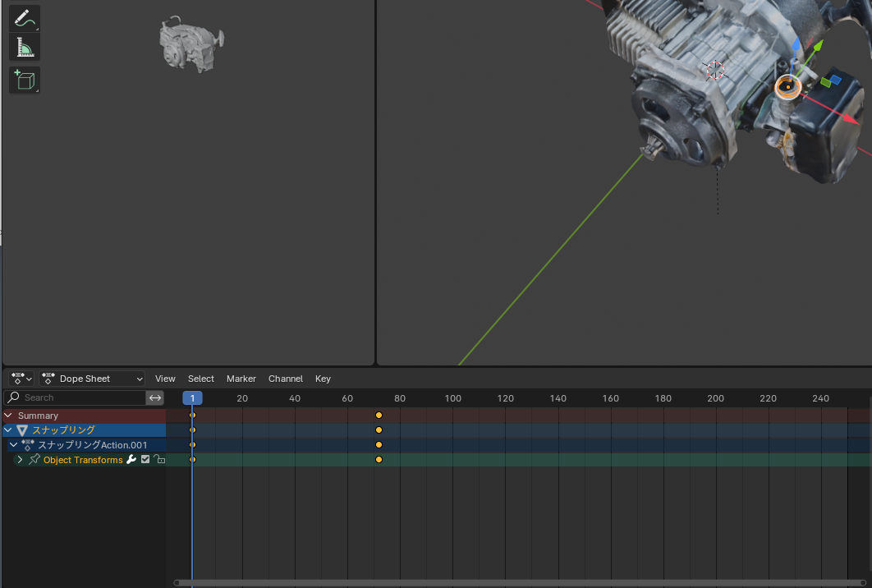Select the Measure tool

tap(24, 48)
